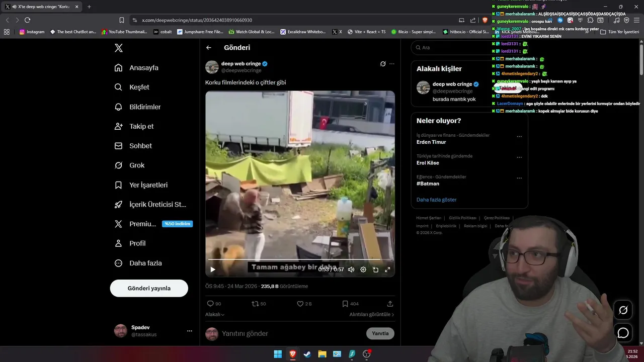This screenshot has height=362, width=644.
Task: Reload the page in browser toolbar
Action: point(27,20)
